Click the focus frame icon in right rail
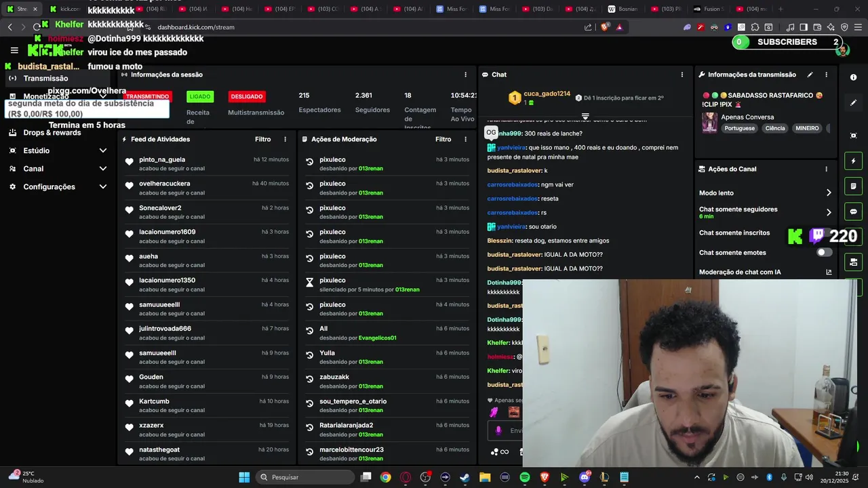 (854, 136)
